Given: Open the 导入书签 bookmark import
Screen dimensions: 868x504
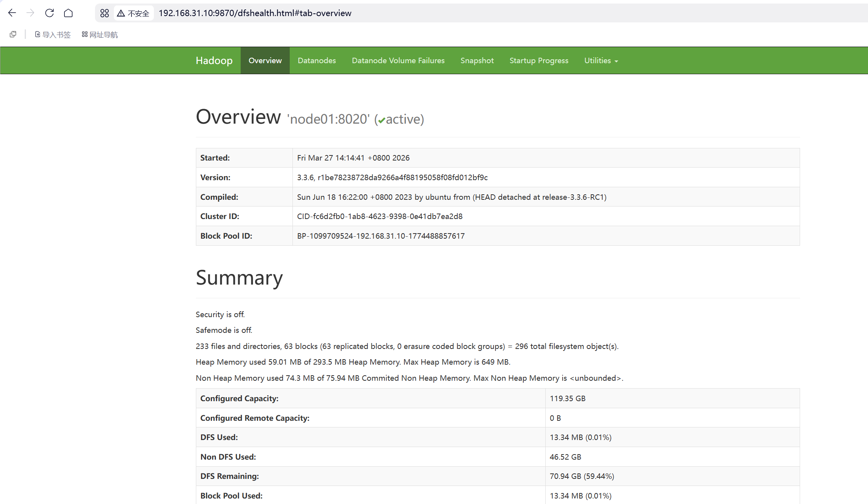Looking at the screenshot, I should 53,35.
